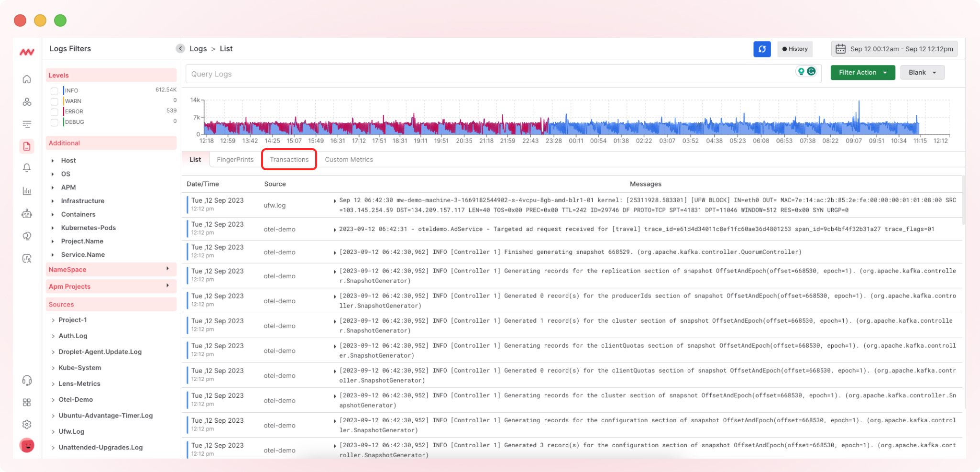The image size is (980, 472).
Task: Click the History button
Action: coord(794,49)
